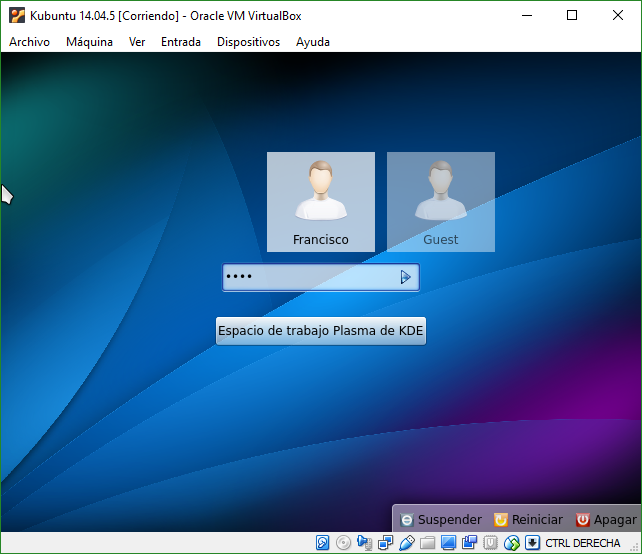Click the Reiniciar button
This screenshot has height=554, width=642.
click(x=528, y=520)
